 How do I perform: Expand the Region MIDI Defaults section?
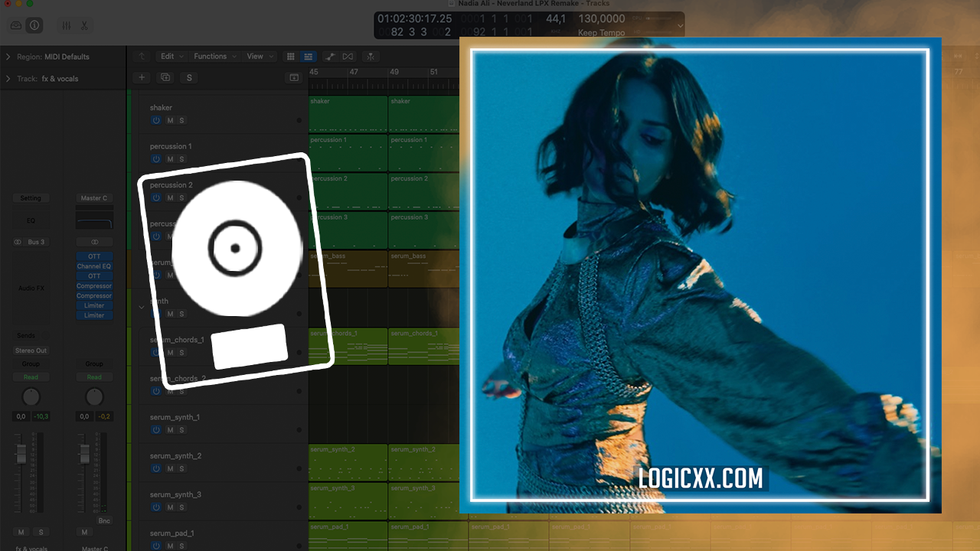point(8,57)
